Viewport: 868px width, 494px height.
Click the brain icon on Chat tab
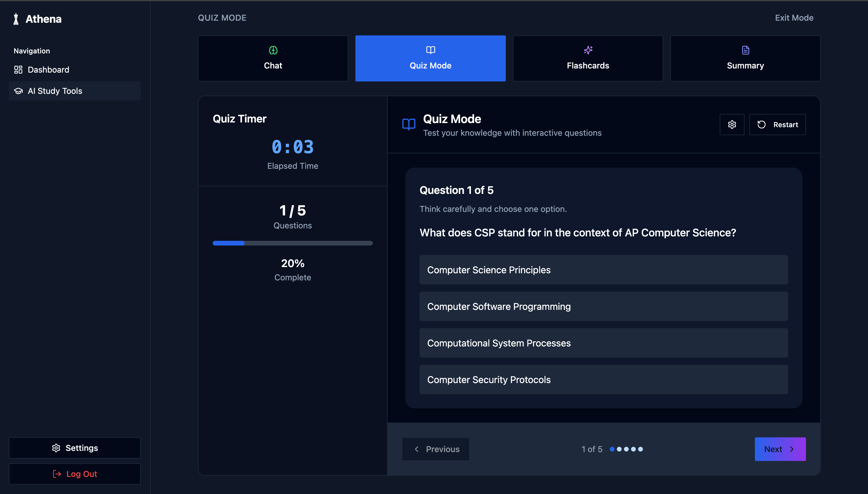(x=273, y=50)
